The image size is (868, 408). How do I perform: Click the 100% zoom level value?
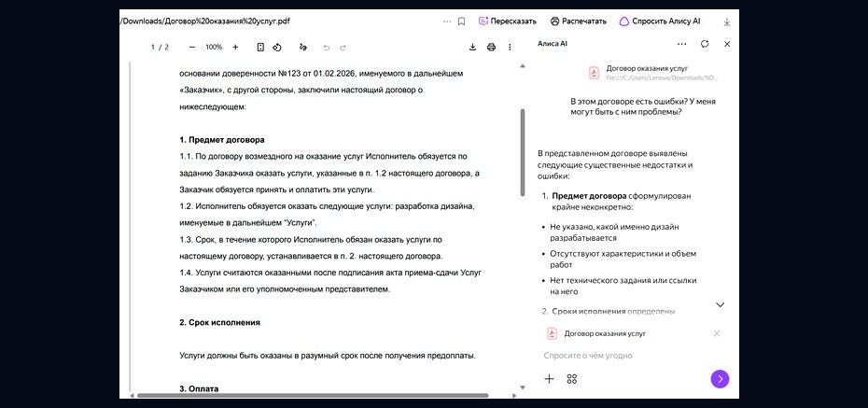coord(214,47)
